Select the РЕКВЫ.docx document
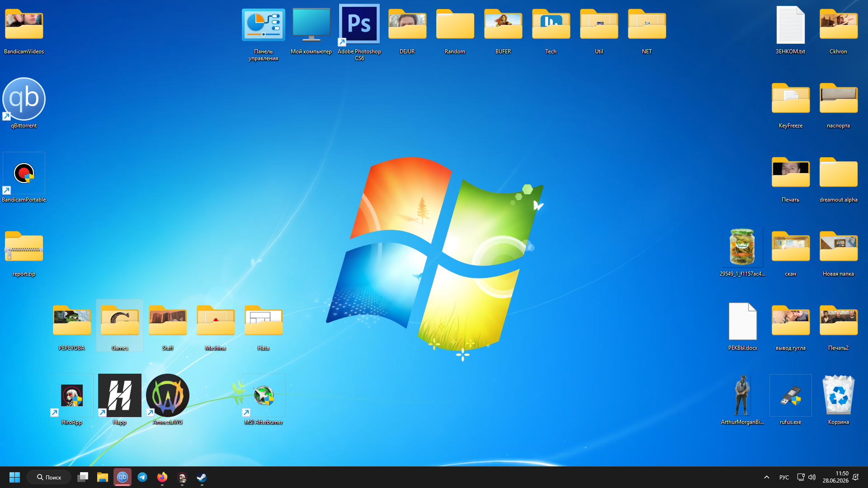This screenshot has width=868, height=488. pos(743,326)
